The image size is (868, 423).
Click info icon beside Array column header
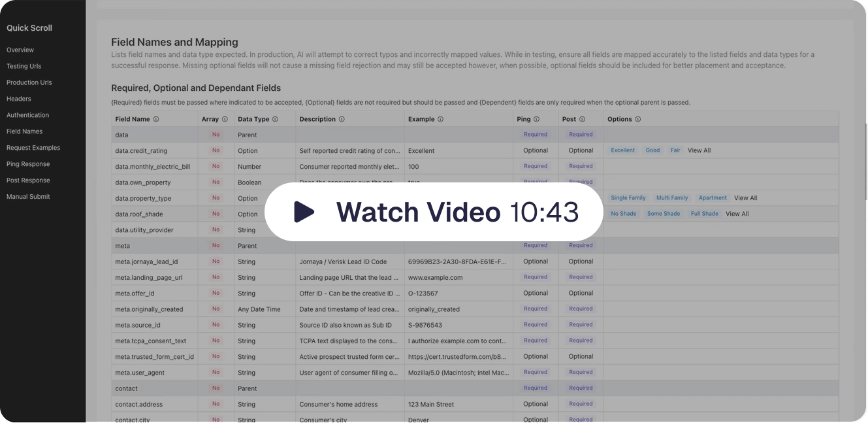(x=225, y=120)
